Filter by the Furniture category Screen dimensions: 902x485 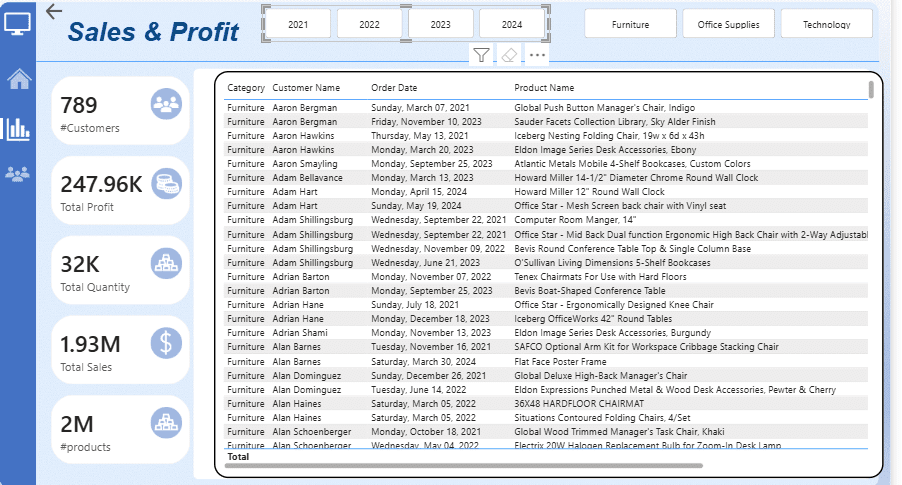[x=630, y=24]
